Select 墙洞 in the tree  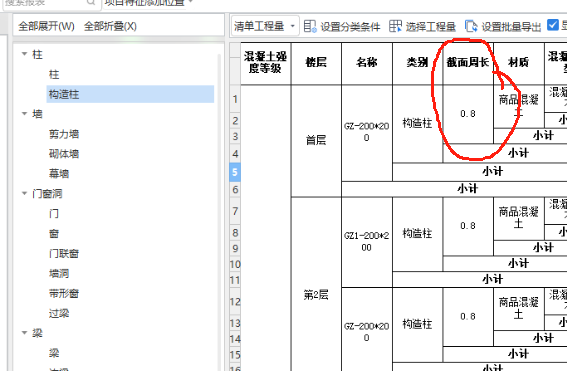coord(59,273)
